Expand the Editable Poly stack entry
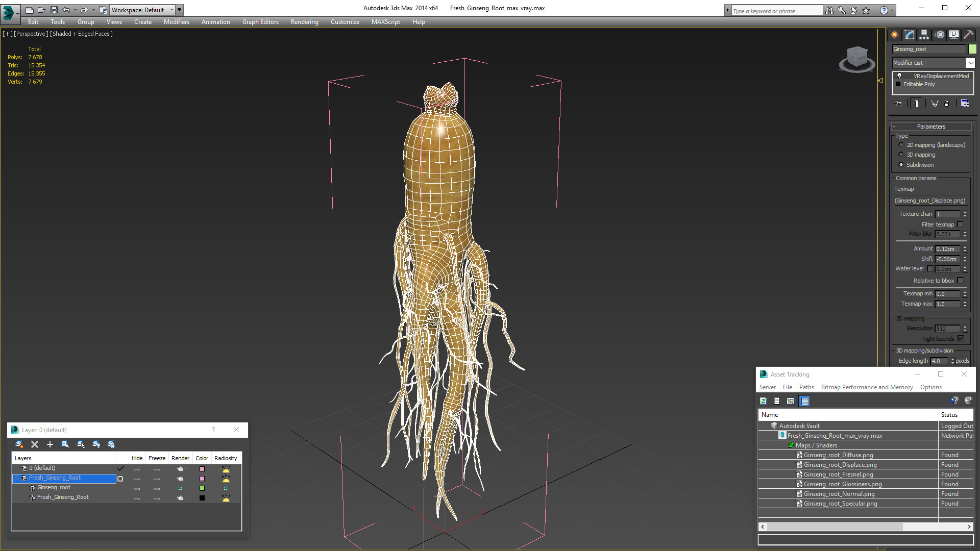 click(x=898, y=84)
